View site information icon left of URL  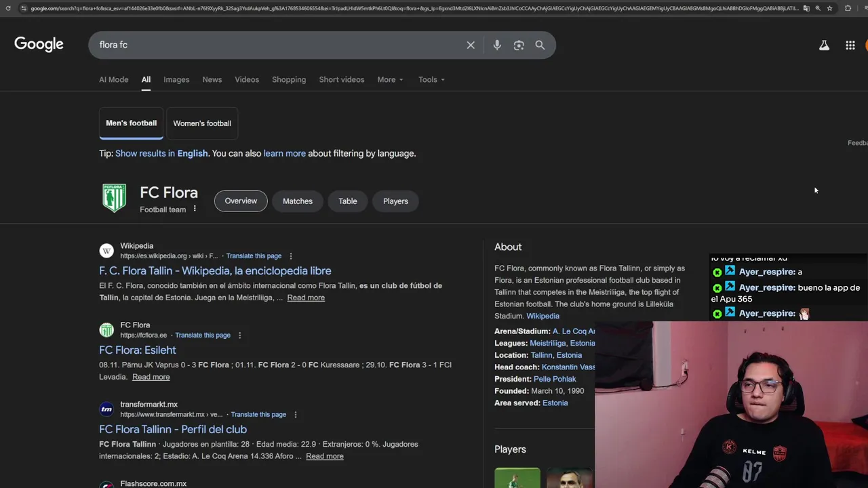point(24,8)
